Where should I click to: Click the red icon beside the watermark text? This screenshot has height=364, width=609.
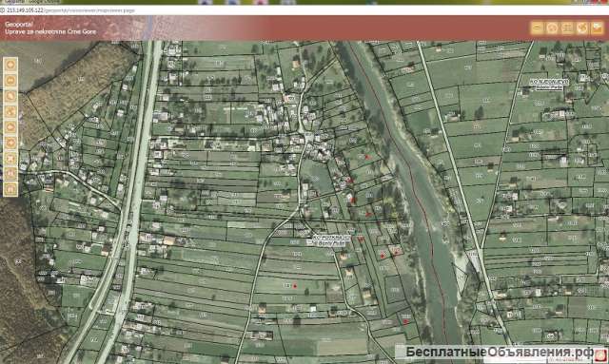[x=600, y=354]
